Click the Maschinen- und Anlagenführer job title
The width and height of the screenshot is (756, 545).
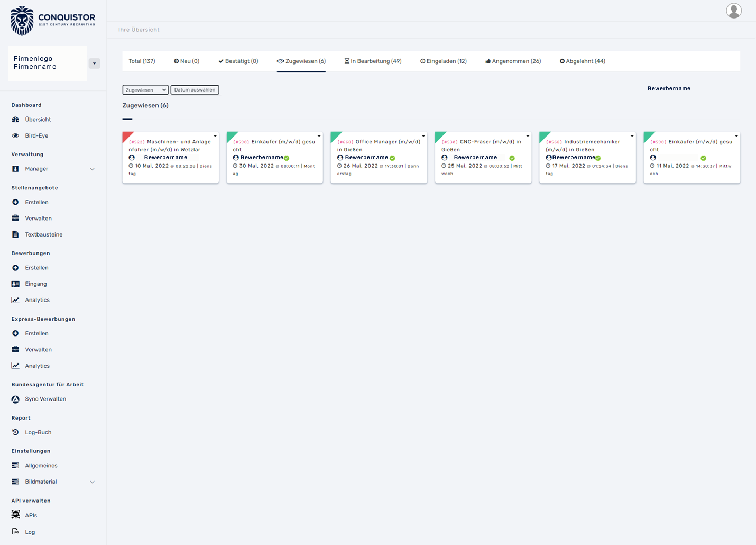coord(170,146)
